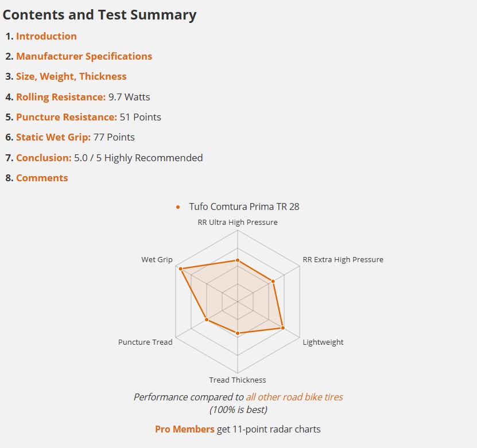Click the Tufo Comtura Prima TR 28 legend label
The width and height of the screenshot is (477, 448).
[244, 207]
